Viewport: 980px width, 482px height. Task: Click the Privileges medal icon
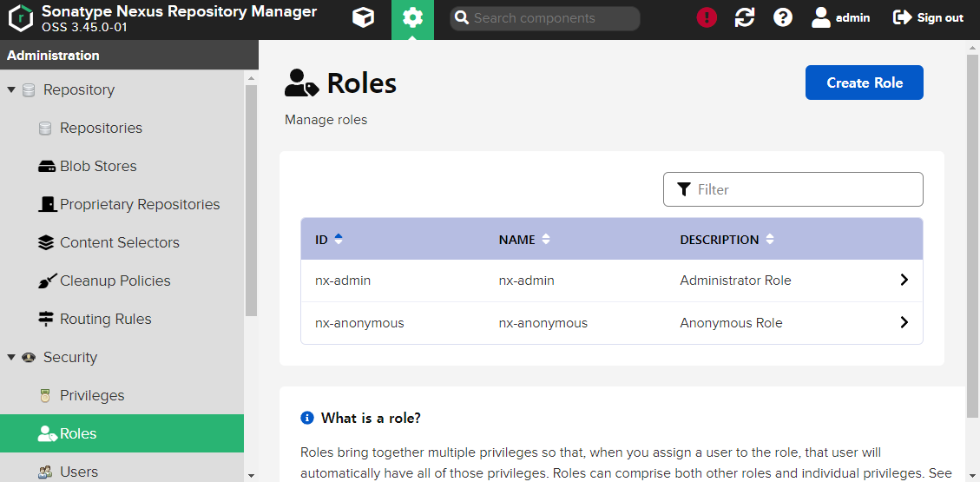(x=44, y=396)
